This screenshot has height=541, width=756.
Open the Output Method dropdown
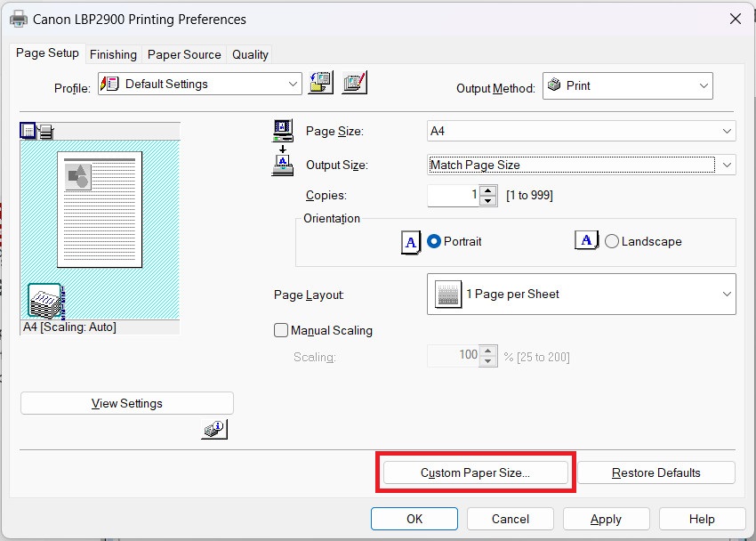click(627, 85)
